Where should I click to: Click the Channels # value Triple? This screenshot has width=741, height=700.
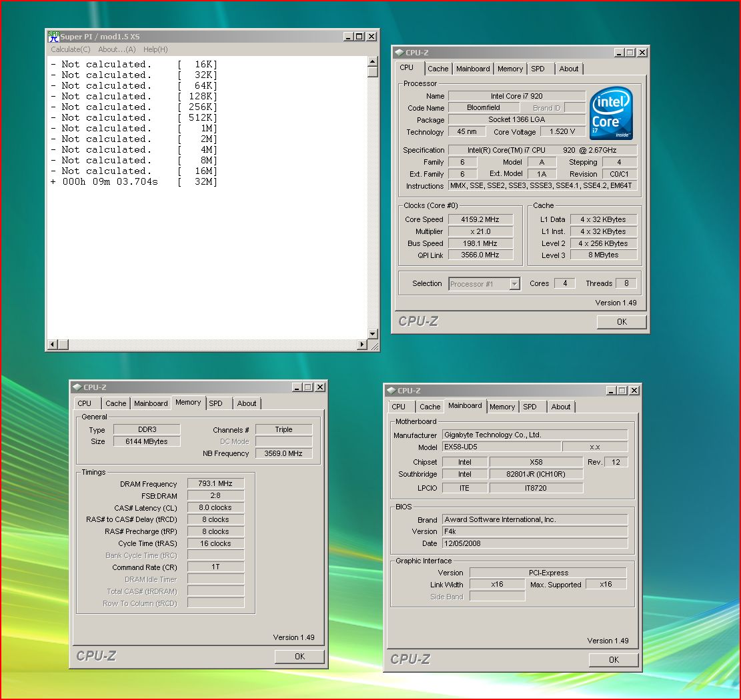283,429
